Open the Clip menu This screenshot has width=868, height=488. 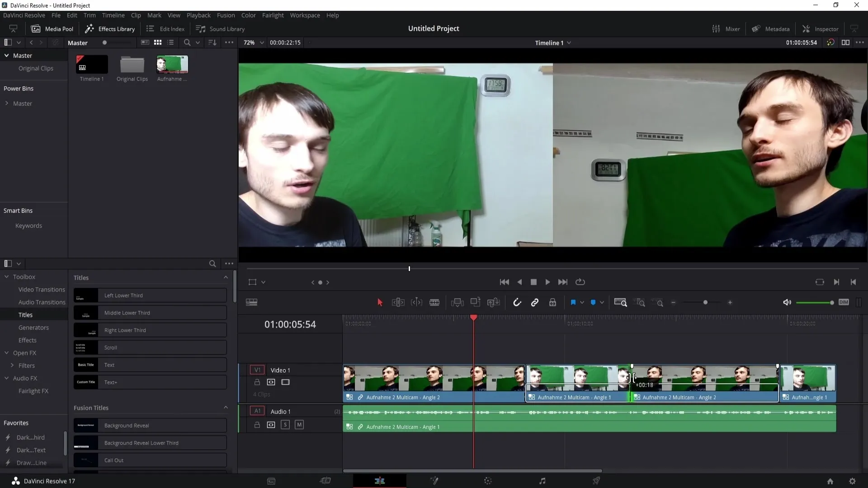tap(136, 15)
